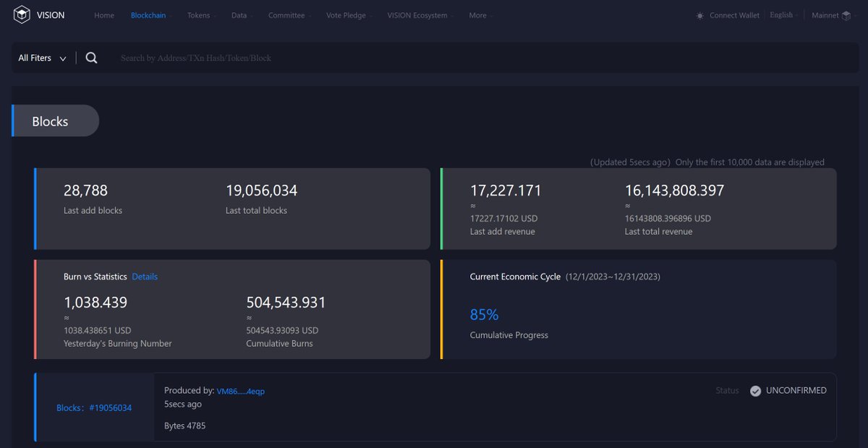
Task: Click the 16143808.396896 USD text
Action: pyautogui.click(x=668, y=218)
